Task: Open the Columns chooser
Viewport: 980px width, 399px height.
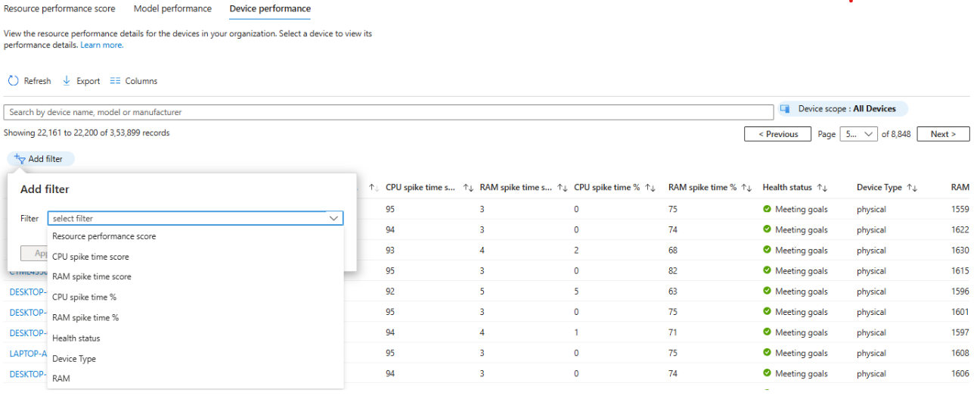Action: (x=133, y=81)
